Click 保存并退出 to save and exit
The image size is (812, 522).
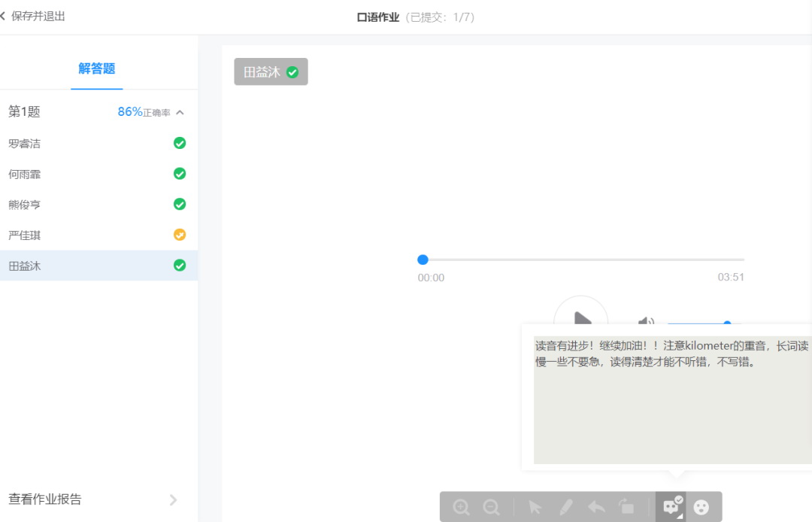(38, 16)
